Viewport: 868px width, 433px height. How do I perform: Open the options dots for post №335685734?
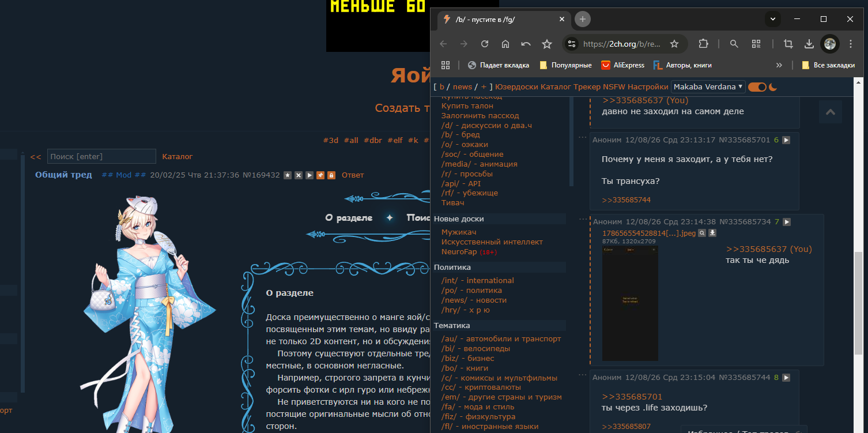coord(583,219)
